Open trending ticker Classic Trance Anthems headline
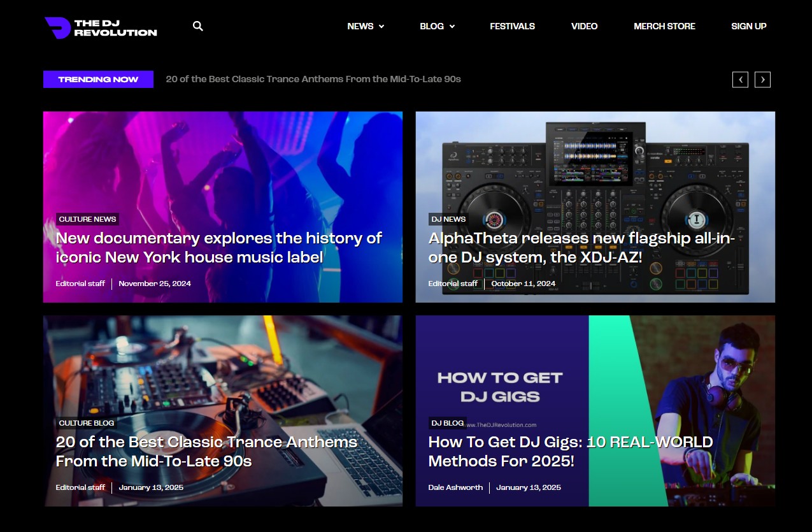Image resolution: width=812 pixels, height=532 pixels. (x=313, y=79)
